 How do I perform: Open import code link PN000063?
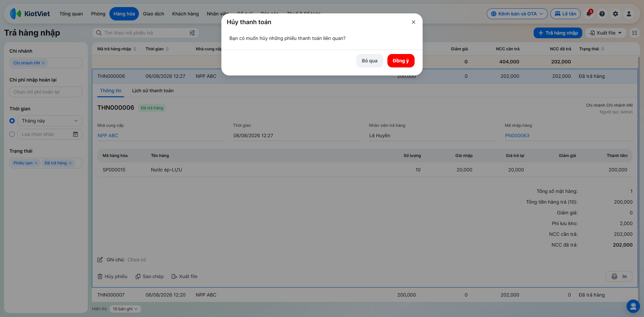pos(517,136)
